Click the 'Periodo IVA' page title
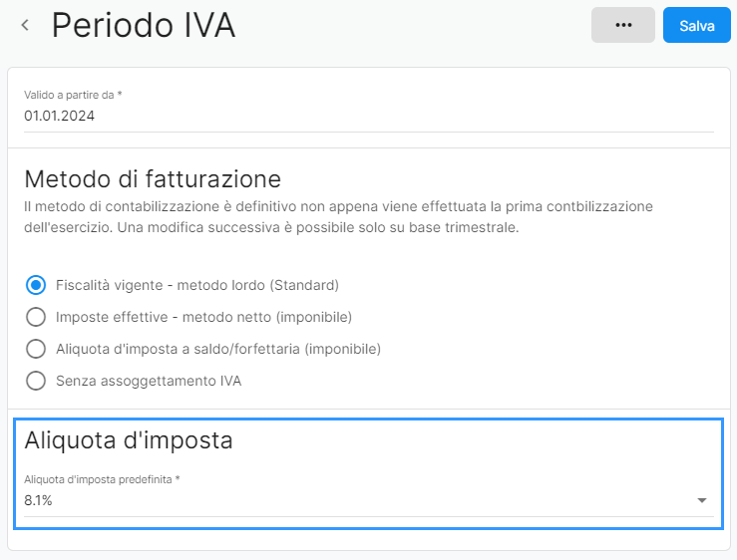 (144, 26)
